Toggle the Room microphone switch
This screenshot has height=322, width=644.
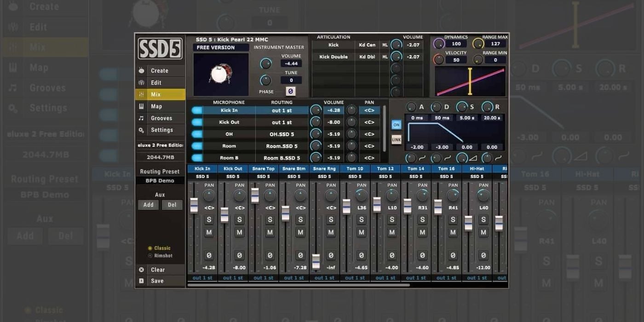197,146
